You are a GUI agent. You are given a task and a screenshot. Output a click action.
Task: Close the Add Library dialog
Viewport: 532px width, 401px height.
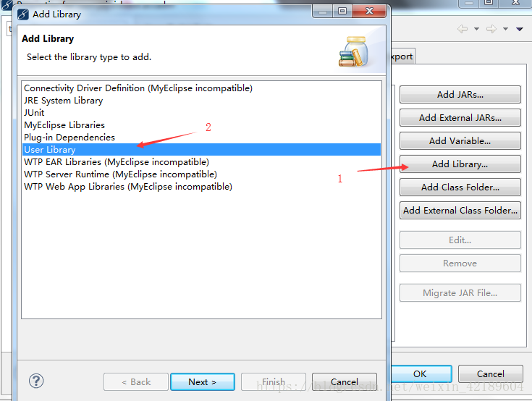point(369,11)
